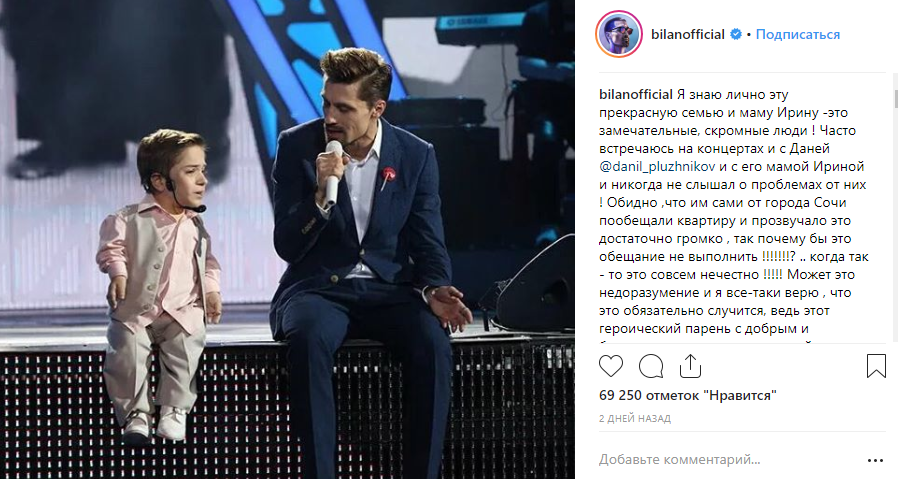Open bilanofficial profile from the header username
Image resolution: width=898 pixels, height=479 pixels.
[x=688, y=34]
